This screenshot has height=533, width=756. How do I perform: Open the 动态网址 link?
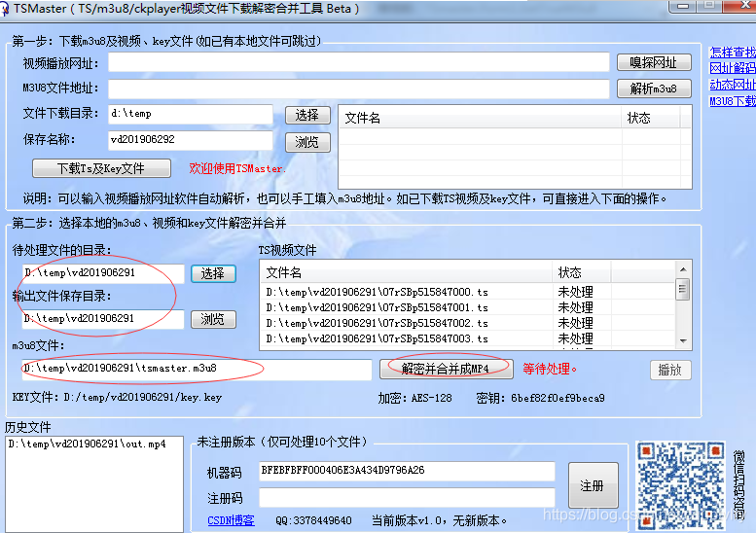(x=733, y=85)
